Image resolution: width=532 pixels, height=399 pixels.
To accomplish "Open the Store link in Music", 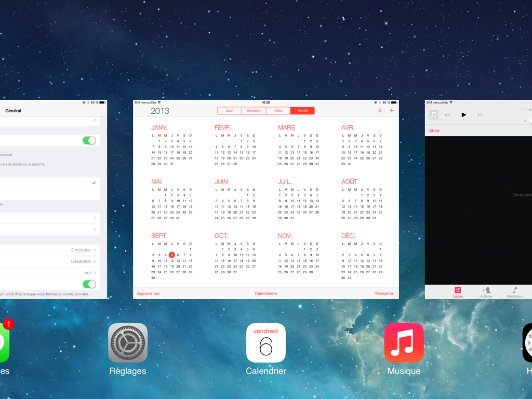I will [x=434, y=130].
